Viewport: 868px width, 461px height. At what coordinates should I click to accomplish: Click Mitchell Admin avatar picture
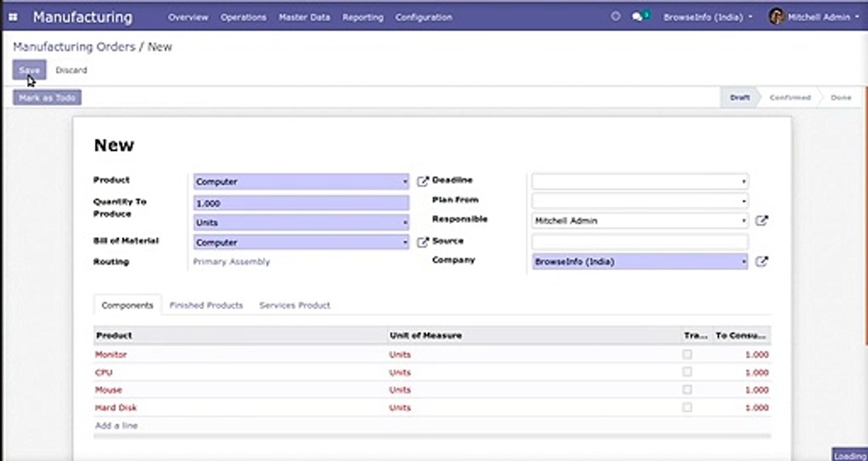click(x=776, y=17)
